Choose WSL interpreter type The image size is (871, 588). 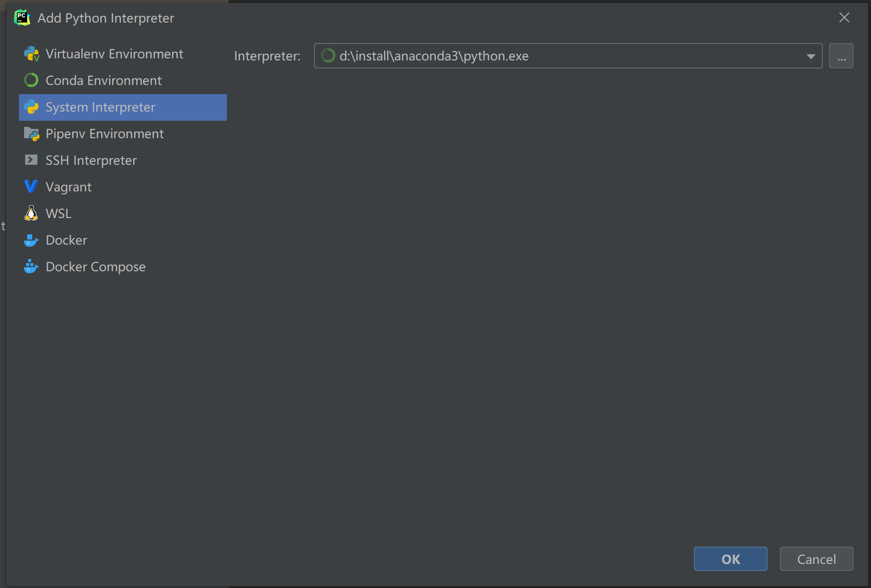click(x=123, y=213)
